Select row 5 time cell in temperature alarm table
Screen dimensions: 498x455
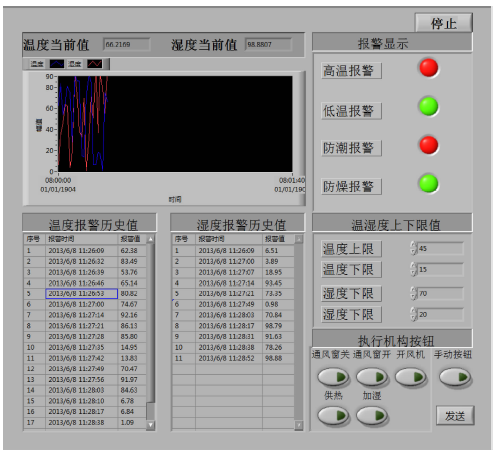pyautogui.click(x=81, y=294)
